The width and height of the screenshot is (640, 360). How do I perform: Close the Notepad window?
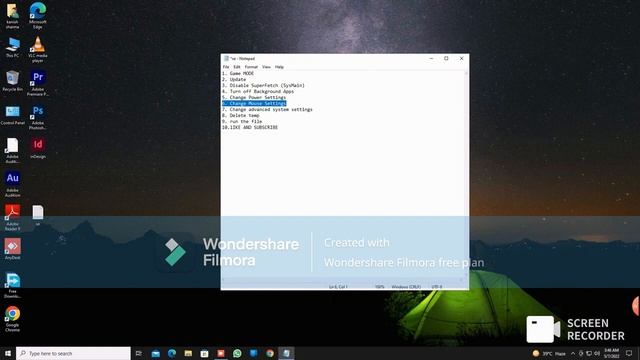click(462, 58)
